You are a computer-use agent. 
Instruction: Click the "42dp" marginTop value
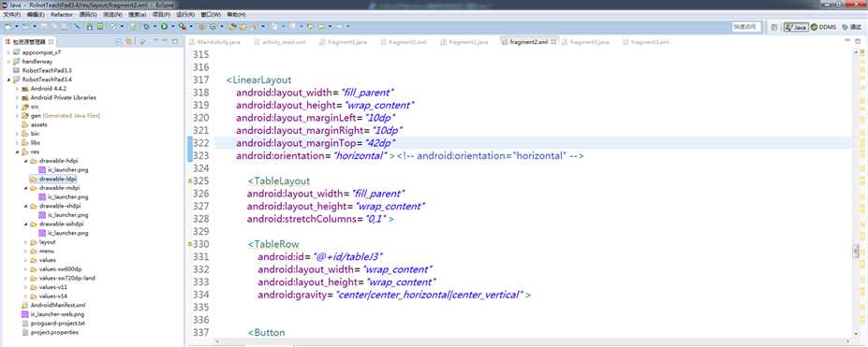pos(380,143)
